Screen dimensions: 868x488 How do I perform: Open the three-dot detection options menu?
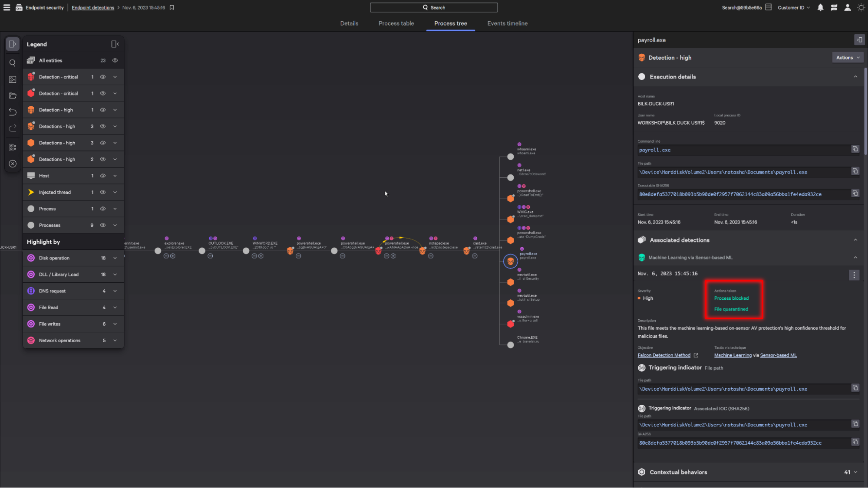pyautogui.click(x=854, y=275)
